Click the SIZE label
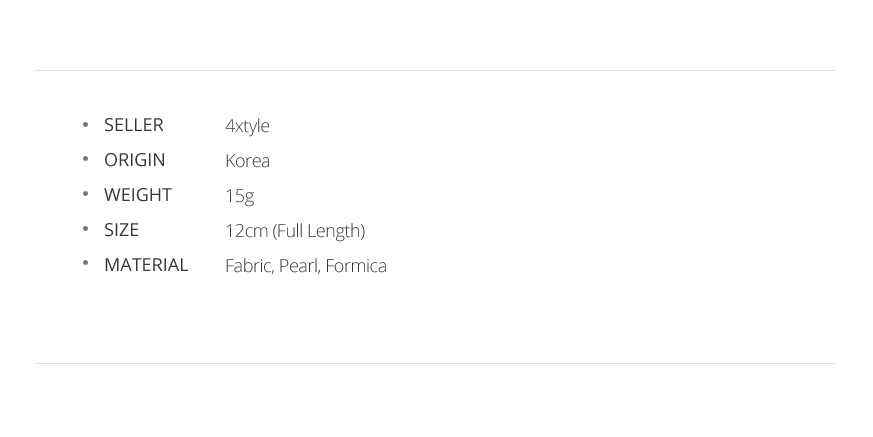 coord(121,230)
